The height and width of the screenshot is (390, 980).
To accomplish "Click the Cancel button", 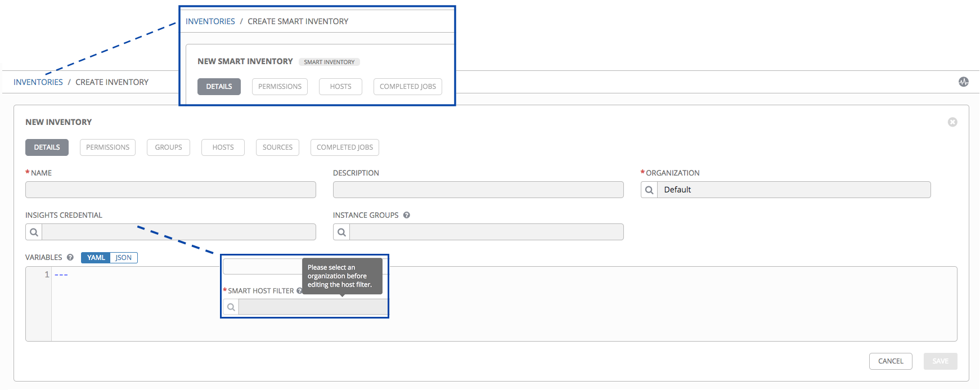I will pos(891,361).
